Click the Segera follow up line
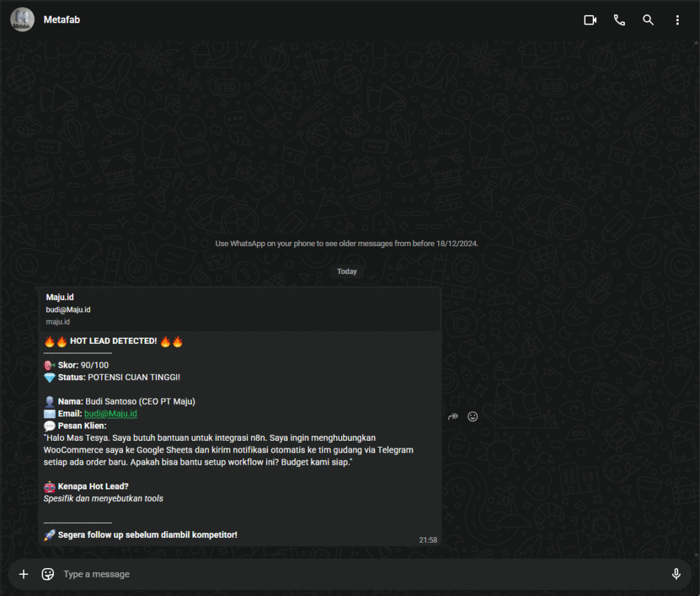 [147, 534]
